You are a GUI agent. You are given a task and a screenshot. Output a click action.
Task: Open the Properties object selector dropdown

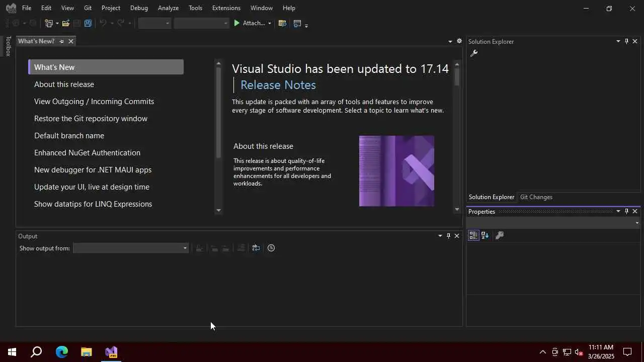[x=553, y=223]
